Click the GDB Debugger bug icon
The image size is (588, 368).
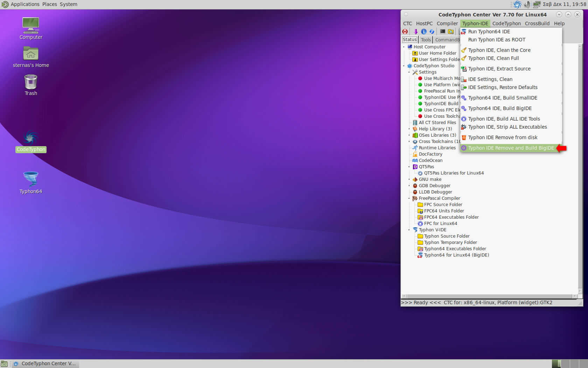tap(415, 186)
